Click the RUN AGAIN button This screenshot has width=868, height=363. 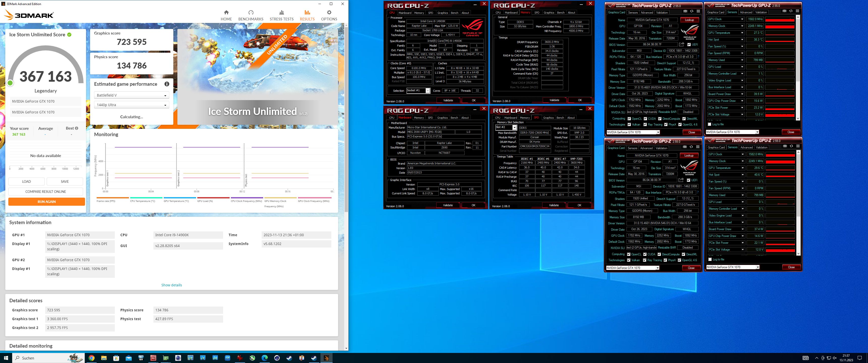(x=46, y=202)
